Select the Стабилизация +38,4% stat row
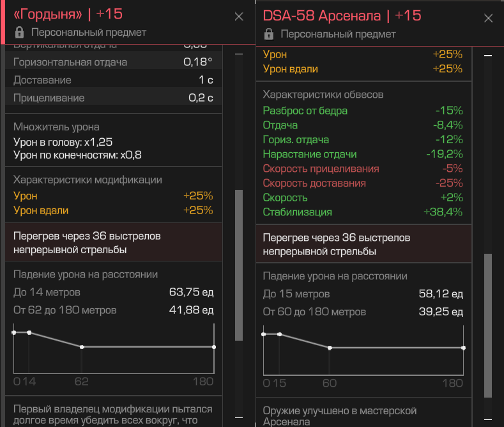The image size is (504, 427). 363,212
